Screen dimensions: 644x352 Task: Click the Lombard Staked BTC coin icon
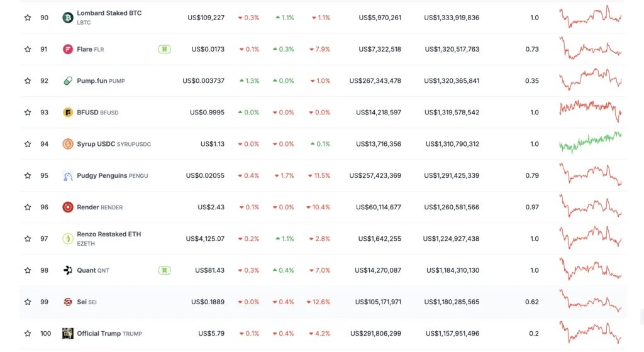pyautogui.click(x=68, y=18)
